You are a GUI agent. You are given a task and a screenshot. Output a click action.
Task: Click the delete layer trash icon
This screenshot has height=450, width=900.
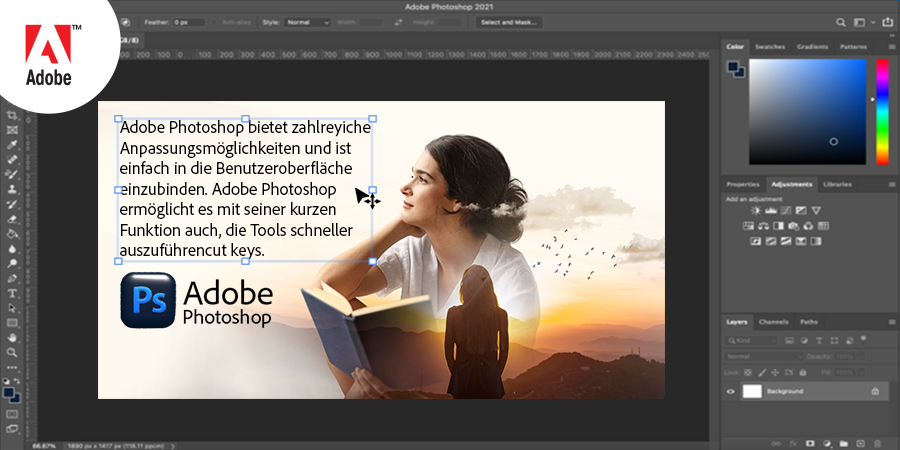877,442
